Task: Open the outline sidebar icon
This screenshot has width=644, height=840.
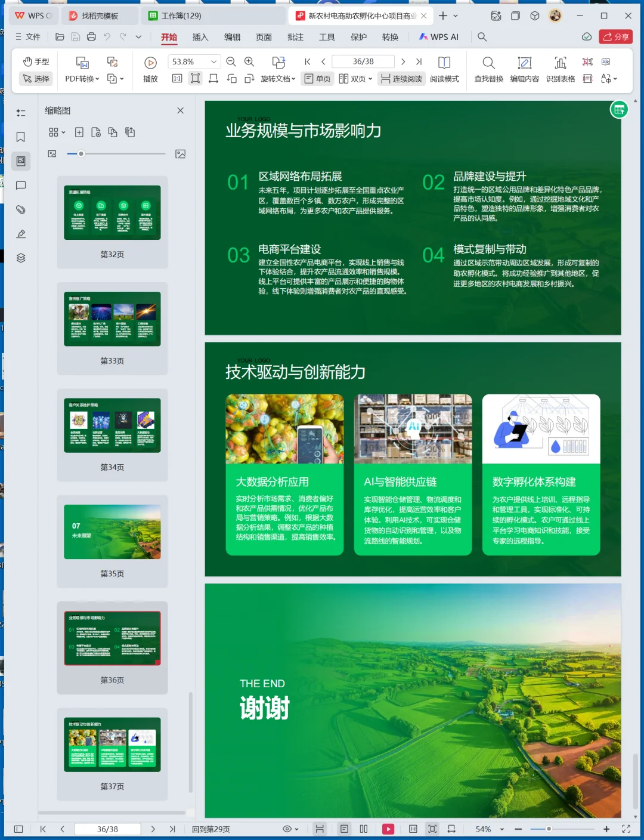Action: coord(21,113)
